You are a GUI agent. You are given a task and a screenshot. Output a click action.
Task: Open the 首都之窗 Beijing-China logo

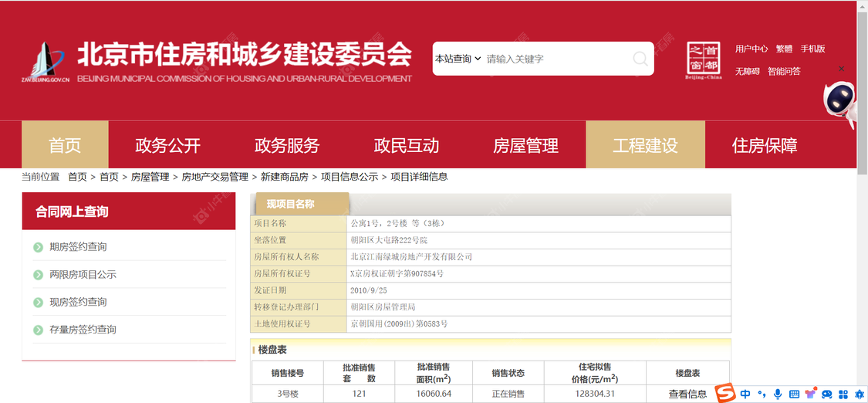(704, 60)
